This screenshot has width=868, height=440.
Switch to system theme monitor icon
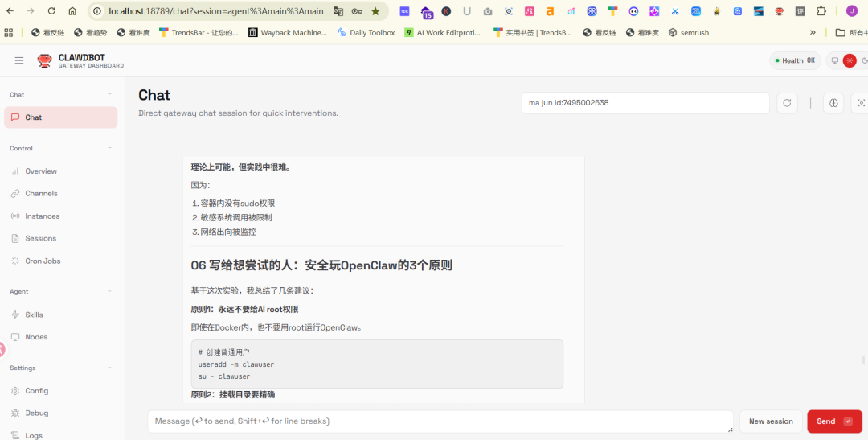[835, 60]
